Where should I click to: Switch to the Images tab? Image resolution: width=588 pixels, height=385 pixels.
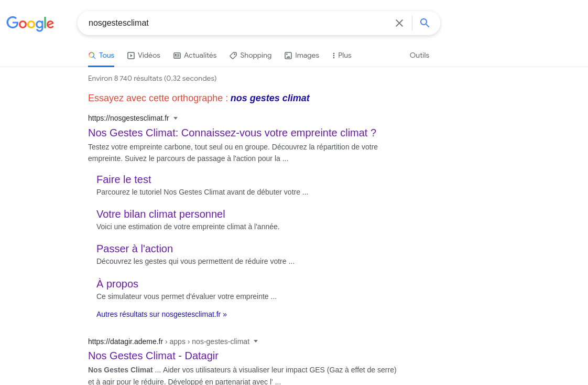point(302,56)
